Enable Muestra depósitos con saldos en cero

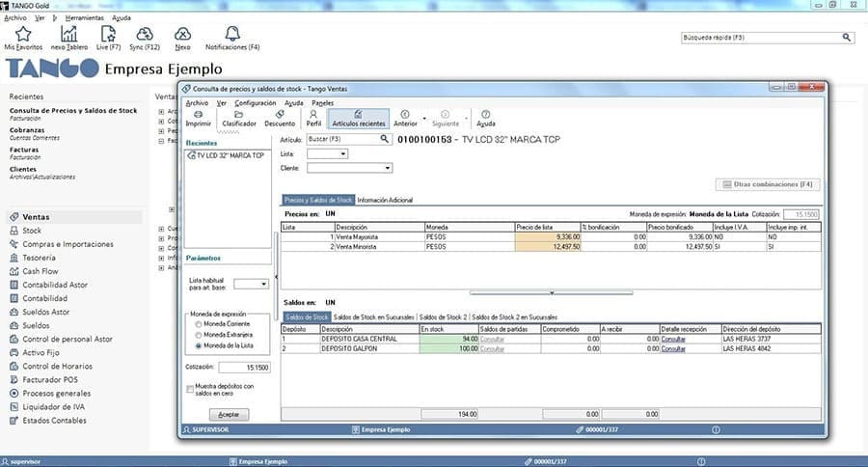(190, 389)
